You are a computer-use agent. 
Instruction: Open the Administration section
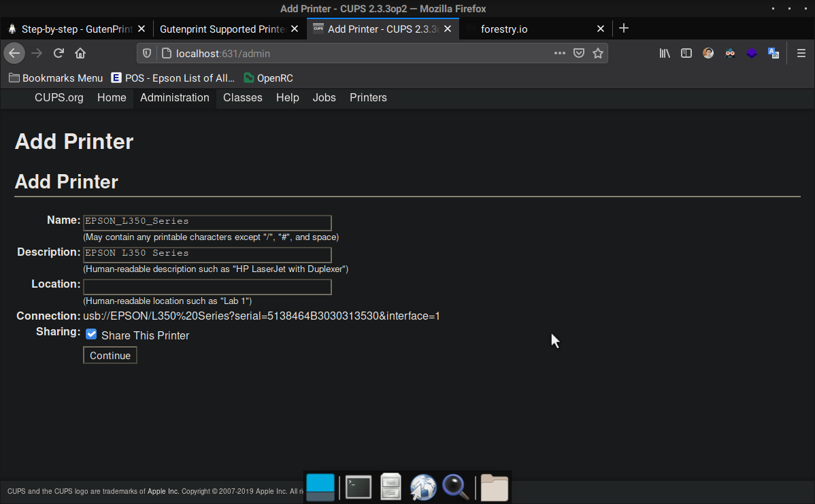(175, 98)
